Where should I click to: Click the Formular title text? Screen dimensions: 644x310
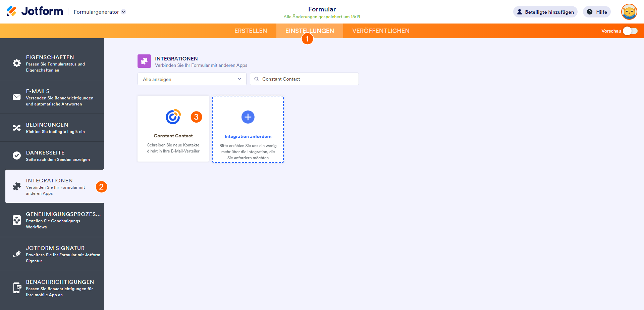tap(322, 9)
